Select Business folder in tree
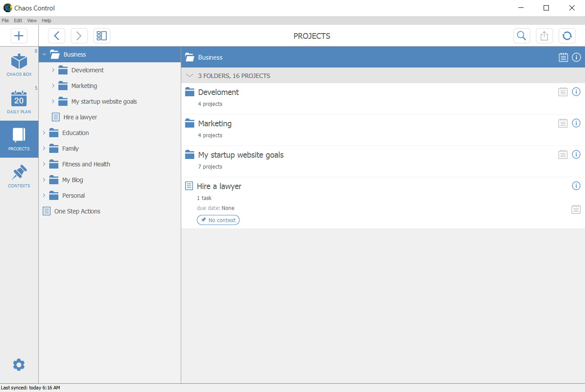 [110, 54]
